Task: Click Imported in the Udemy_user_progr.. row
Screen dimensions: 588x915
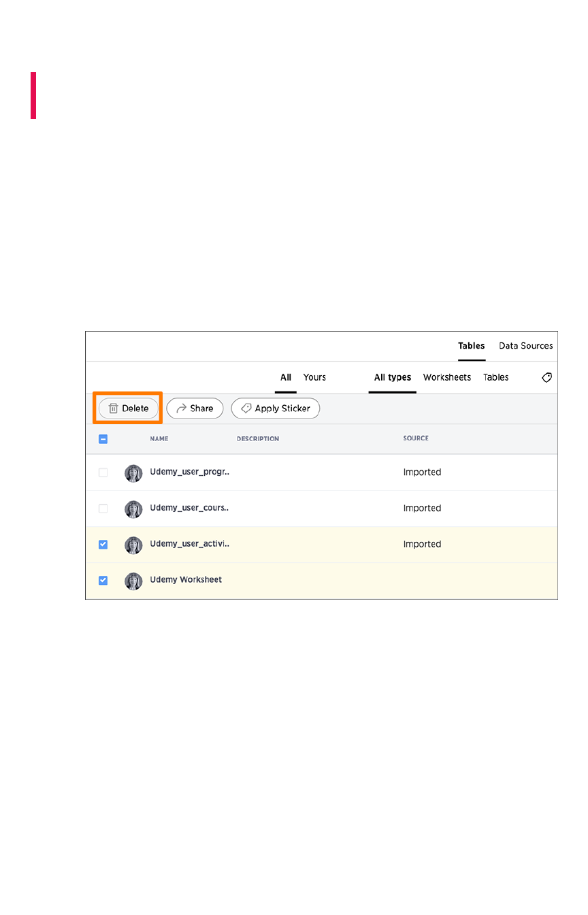Action: [x=422, y=472]
